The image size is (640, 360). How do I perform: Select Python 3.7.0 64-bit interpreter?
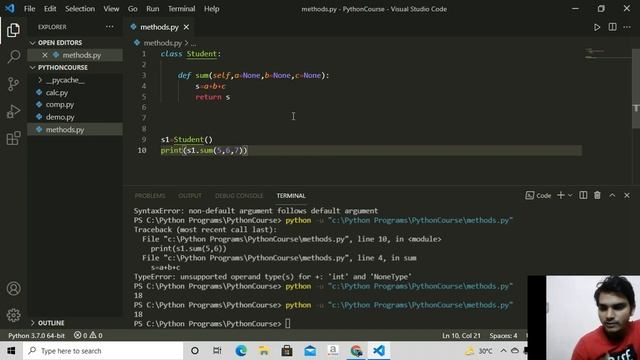(x=36, y=336)
